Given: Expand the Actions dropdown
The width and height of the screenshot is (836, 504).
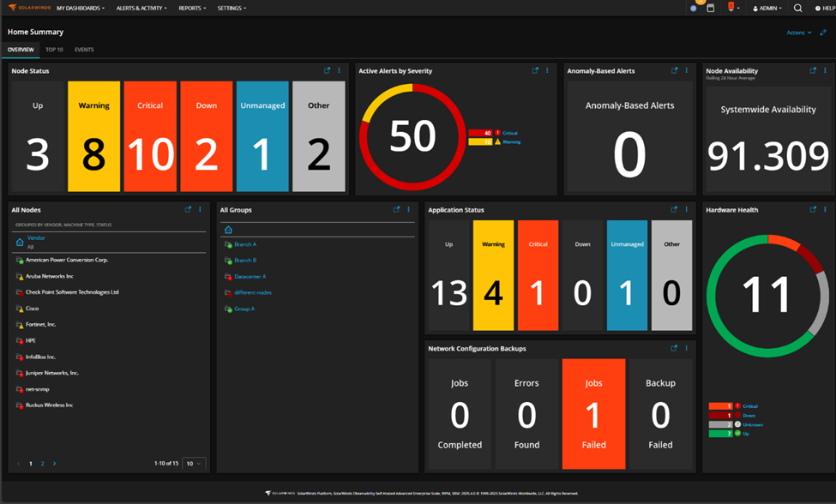Looking at the screenshot, I should point(798,33).
